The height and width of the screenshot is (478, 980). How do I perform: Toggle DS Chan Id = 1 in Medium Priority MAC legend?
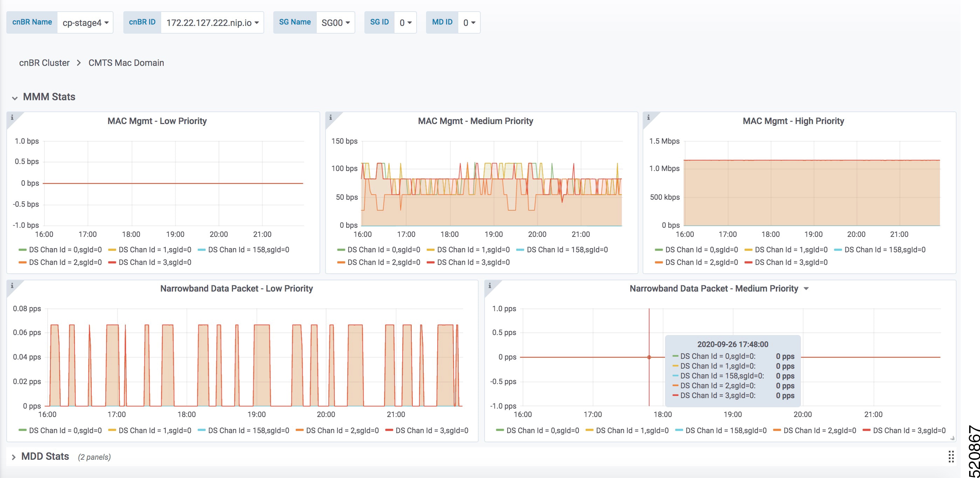click(x=473, y=250)
